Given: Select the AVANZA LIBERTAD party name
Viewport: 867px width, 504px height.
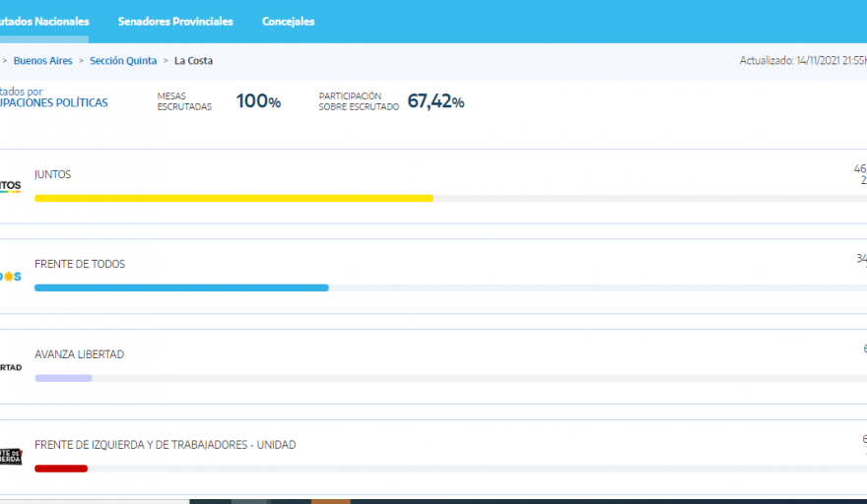Looking at the screenshot, I should point(79,354).
